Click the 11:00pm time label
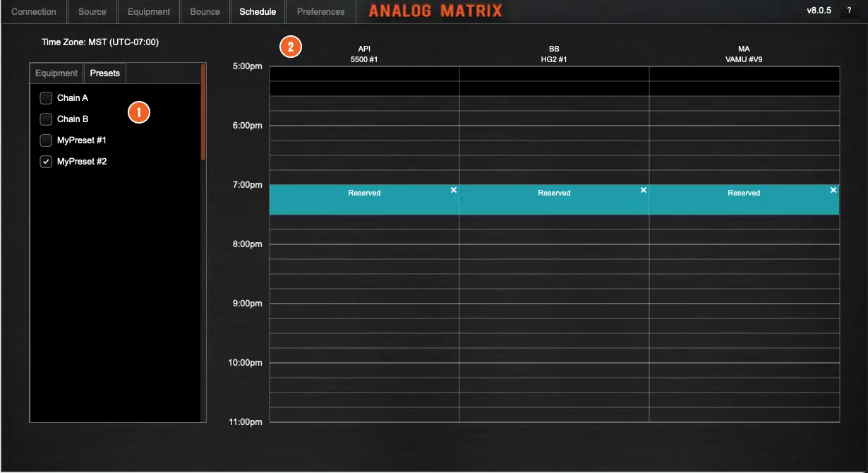 tap(245, 422)
